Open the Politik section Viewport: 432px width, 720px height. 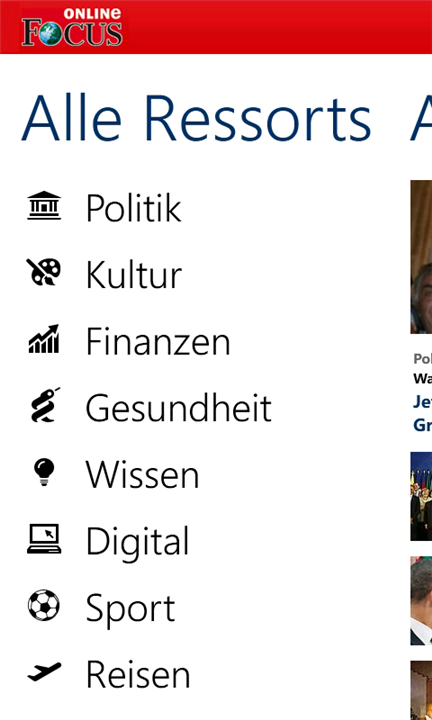click(134, 208)
